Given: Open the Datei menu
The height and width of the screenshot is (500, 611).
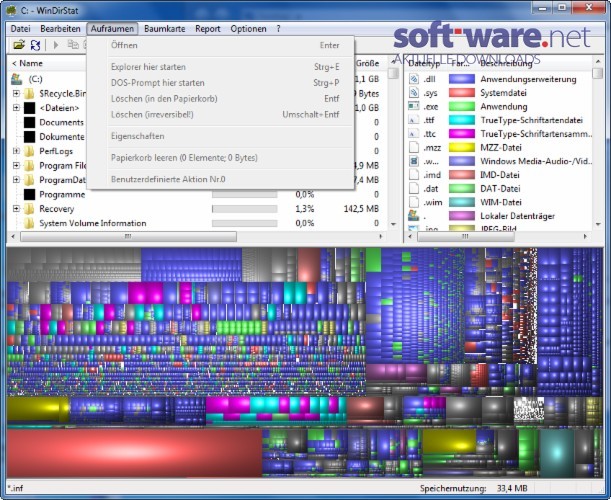Looking at the screenshot, I should (21, 29).
